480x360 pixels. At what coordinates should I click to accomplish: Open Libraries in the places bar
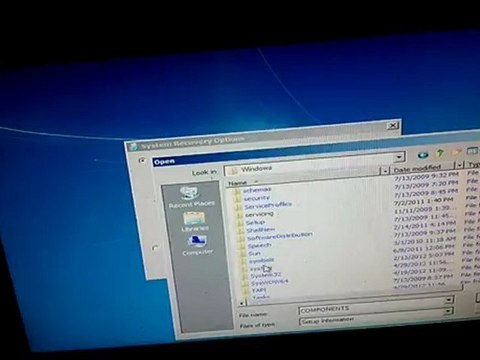[x=195, y=222]
